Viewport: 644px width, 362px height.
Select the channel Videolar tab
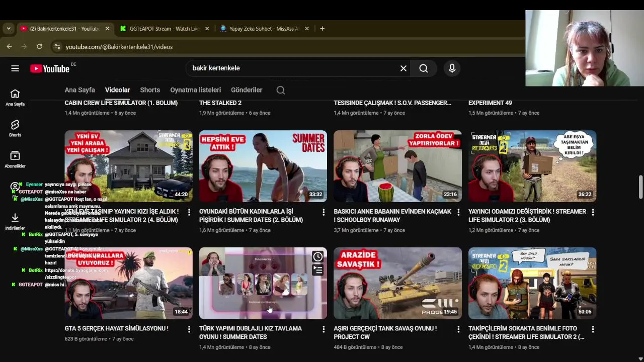(117, 90)
